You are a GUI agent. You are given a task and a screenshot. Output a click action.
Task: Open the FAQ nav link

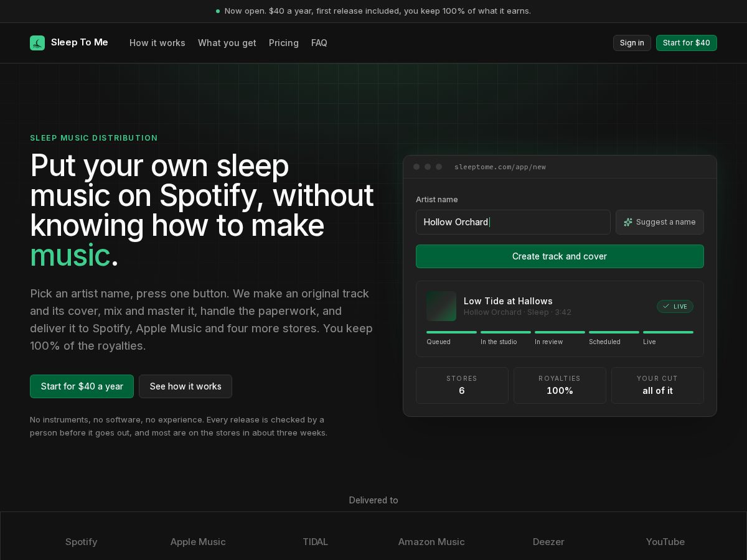[x=319, y=43]
